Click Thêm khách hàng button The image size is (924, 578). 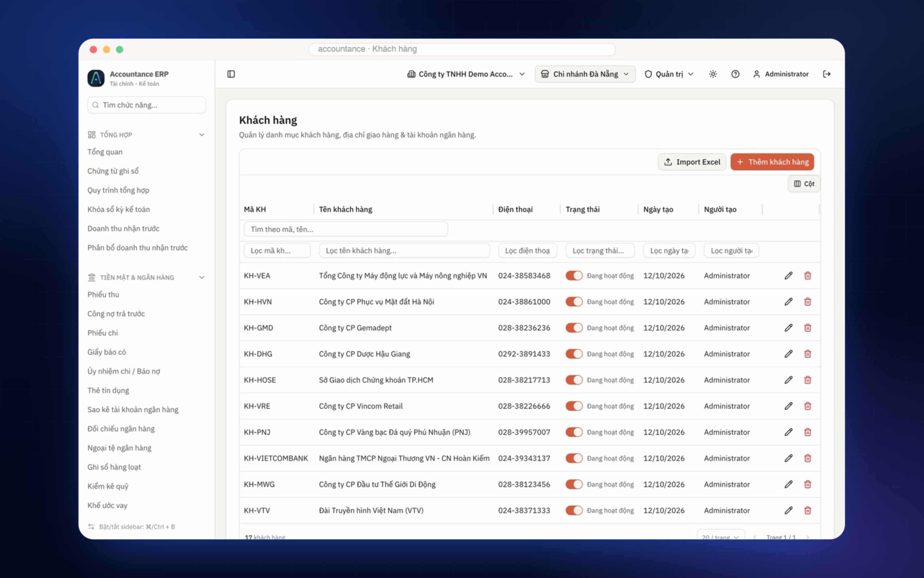pos(772,162)
